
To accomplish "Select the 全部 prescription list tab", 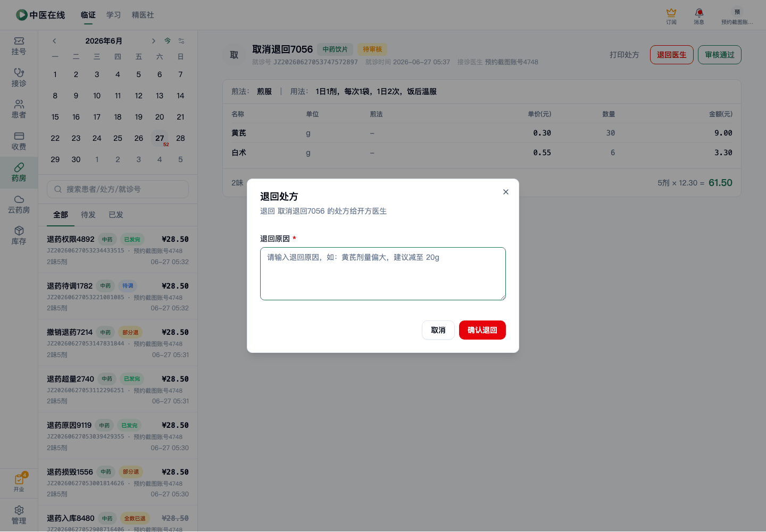I will click(x=61, y=215).
